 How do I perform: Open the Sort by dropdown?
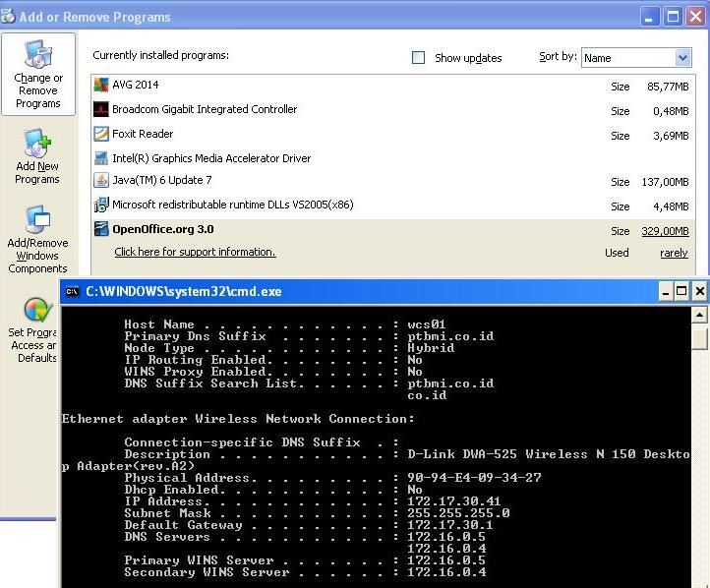pyautogui.click(x=682, y=58)
